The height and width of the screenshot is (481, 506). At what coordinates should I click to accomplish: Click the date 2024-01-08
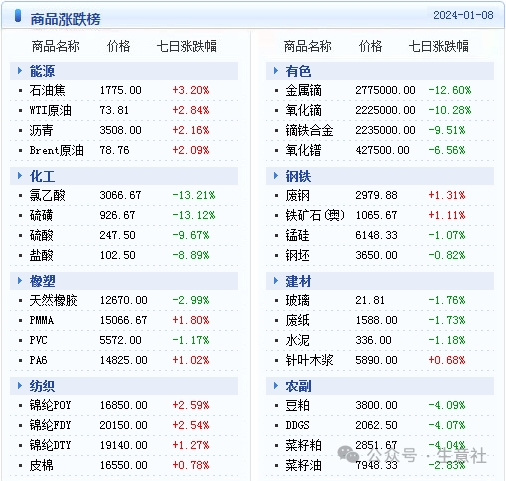point(463,15)
